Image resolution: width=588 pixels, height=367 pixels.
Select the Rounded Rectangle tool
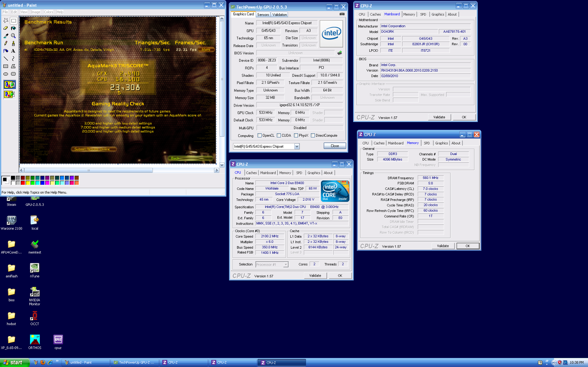tap(14, 74)
